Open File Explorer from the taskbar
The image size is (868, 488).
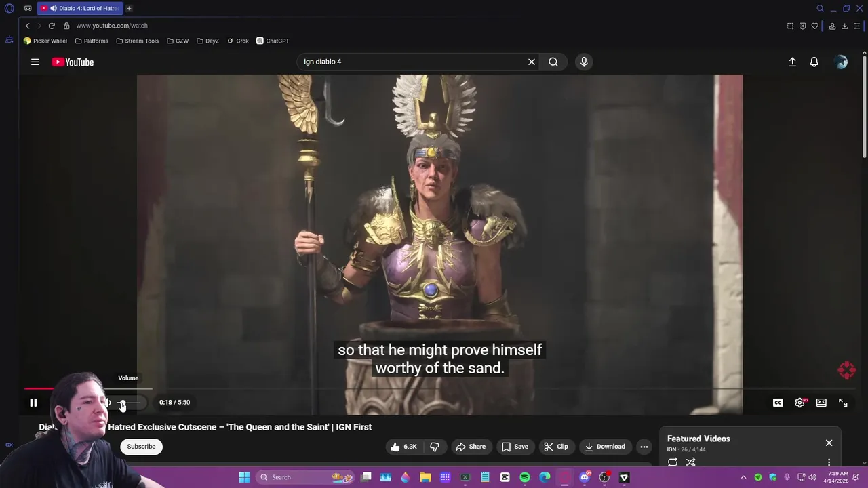pyautogui.click(x=425, y=477)
